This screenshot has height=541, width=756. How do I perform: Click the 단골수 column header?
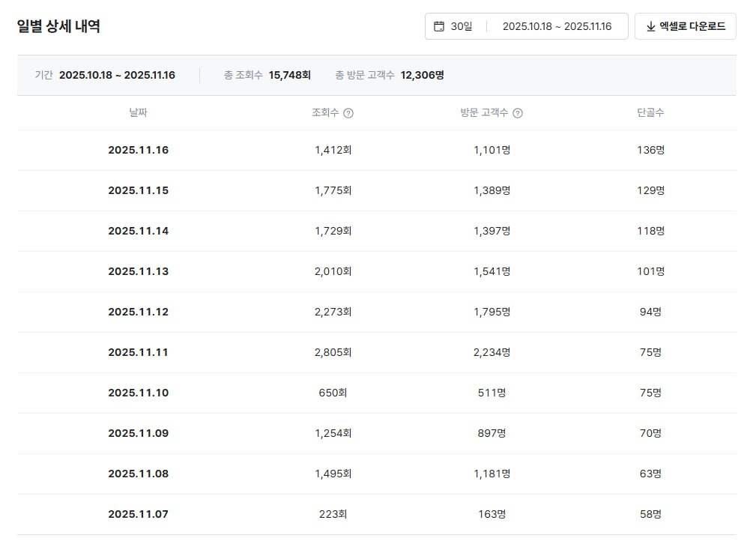[x=650, y=112]
